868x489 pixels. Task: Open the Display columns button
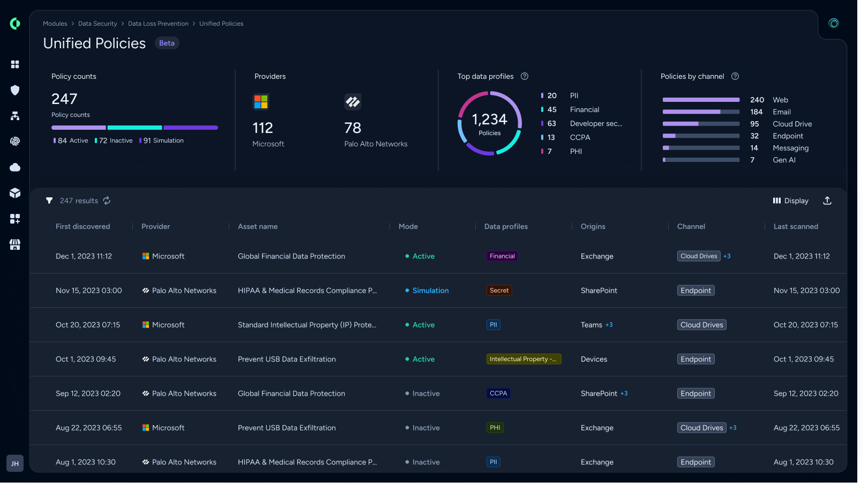click(x=800, y=203)
